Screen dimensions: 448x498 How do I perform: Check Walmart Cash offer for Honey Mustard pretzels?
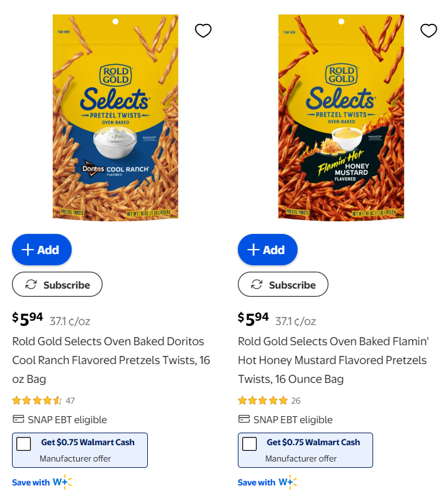pos(250,444)
